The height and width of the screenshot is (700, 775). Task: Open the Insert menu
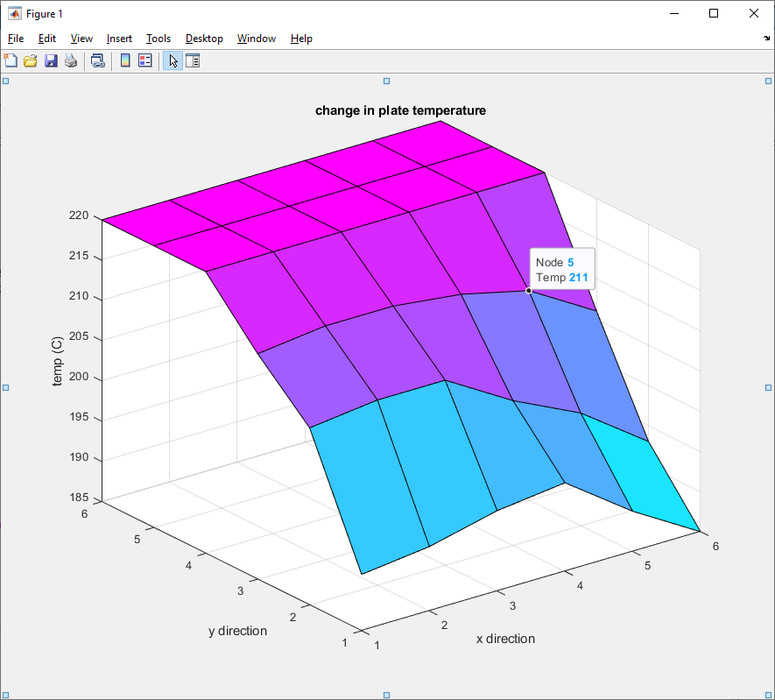pyautogui.click(x=119, y=39)
